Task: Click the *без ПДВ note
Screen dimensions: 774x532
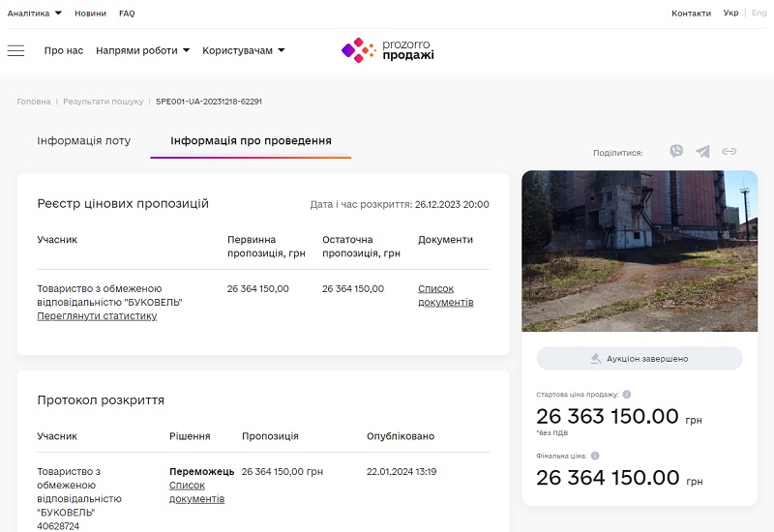Action: tap(551, 432)
